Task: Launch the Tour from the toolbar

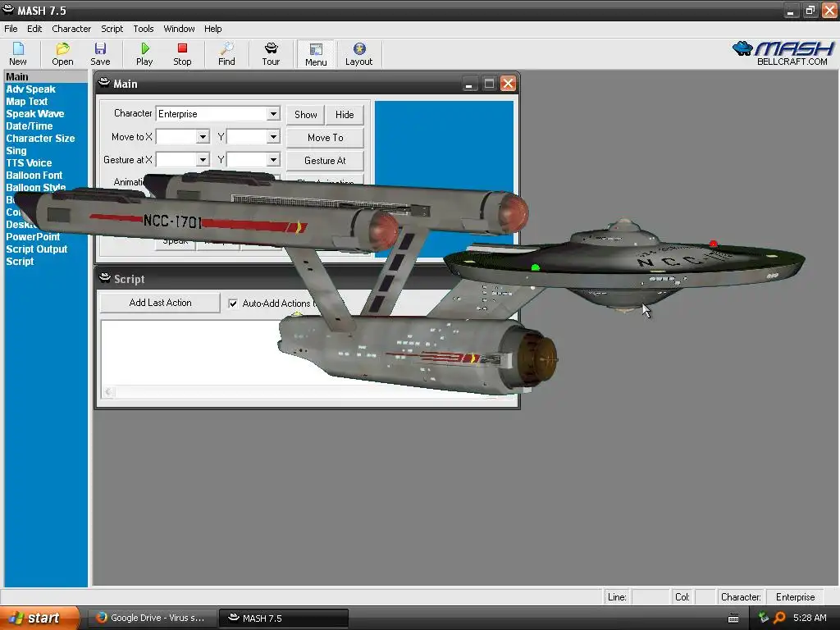Action: [x=271, y=54]
